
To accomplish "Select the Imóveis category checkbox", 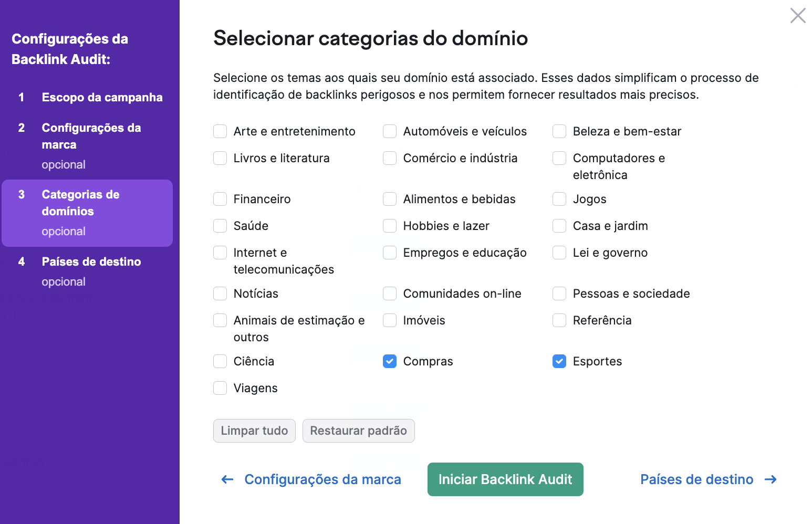I will (x=390, y=320).
